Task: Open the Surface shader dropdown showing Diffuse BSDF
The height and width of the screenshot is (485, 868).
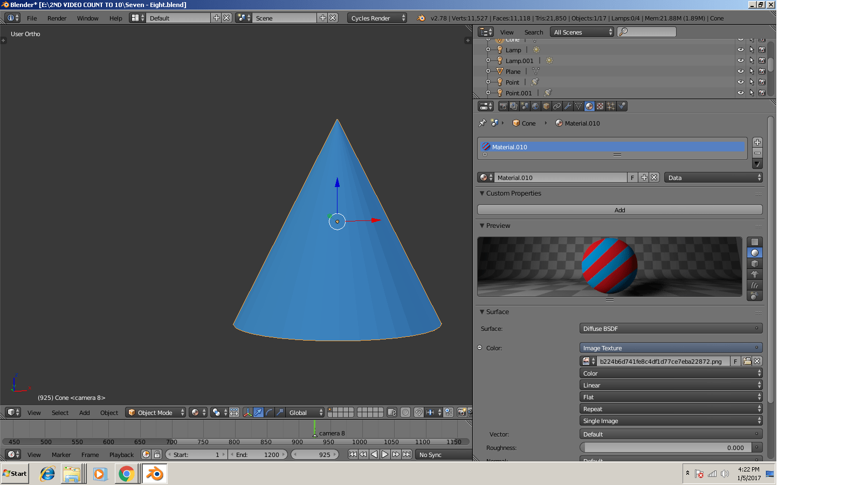Action: [x=671, y=328]
